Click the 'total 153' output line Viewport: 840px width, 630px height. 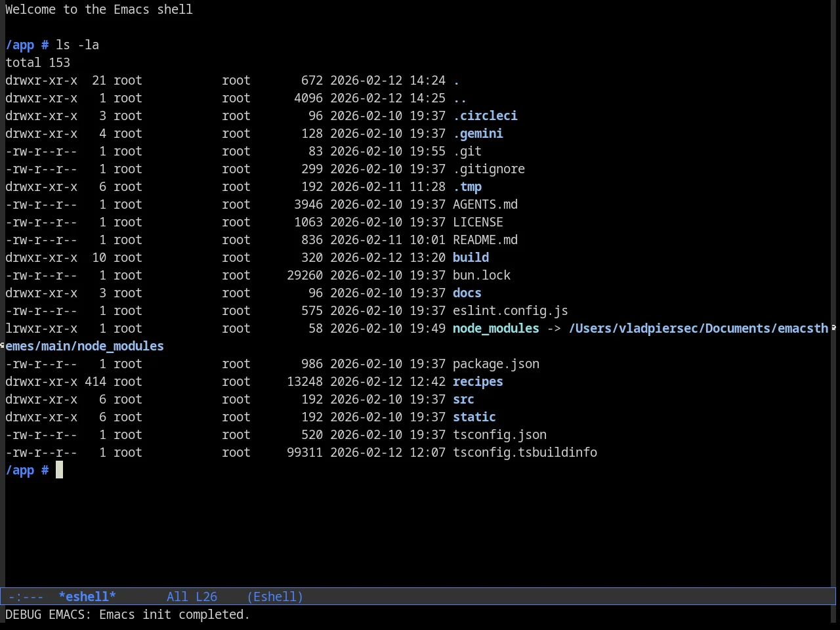click(x=37, y=62)
